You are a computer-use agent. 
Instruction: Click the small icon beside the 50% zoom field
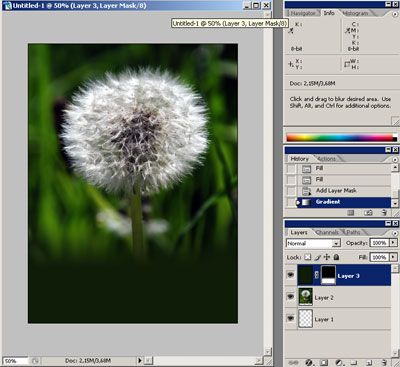point(35,361)
